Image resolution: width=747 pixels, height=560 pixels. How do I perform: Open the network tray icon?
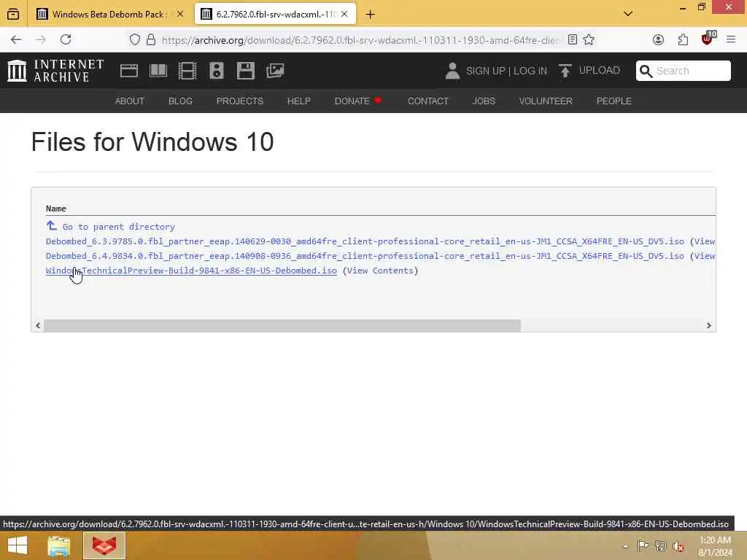(660, 545)
